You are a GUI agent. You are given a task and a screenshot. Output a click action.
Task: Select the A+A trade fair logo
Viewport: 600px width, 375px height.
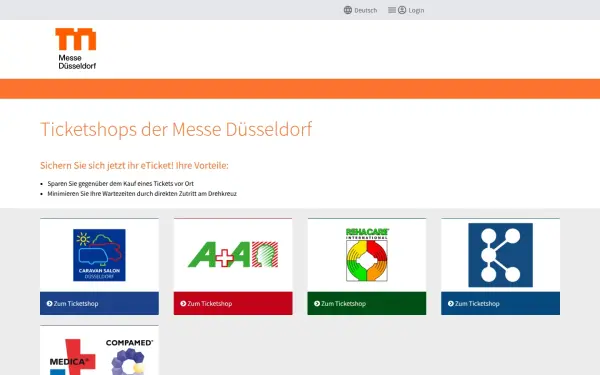(x=233, y=254)
